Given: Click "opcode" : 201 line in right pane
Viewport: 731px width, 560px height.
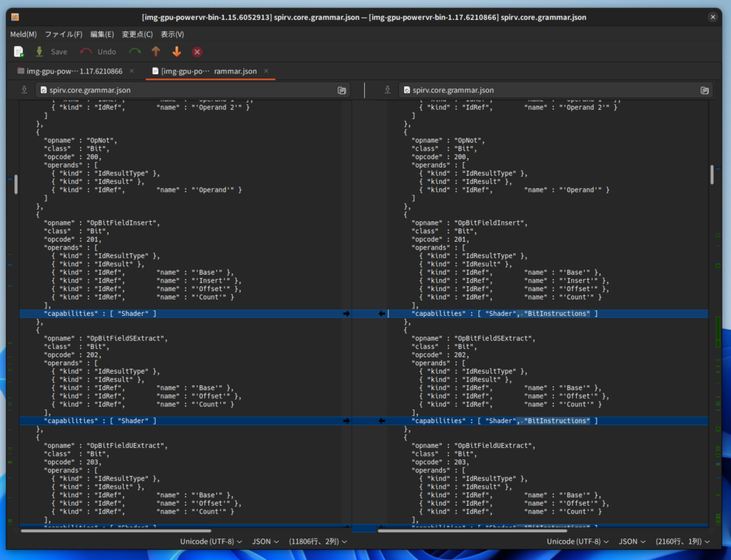Looking at the screenshot, I should [440, 240].
